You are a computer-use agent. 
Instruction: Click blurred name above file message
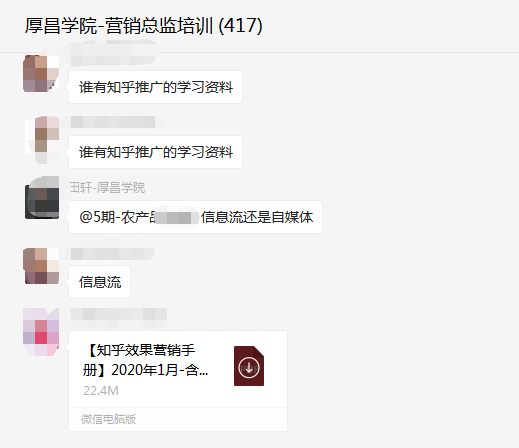pos(119,316)
